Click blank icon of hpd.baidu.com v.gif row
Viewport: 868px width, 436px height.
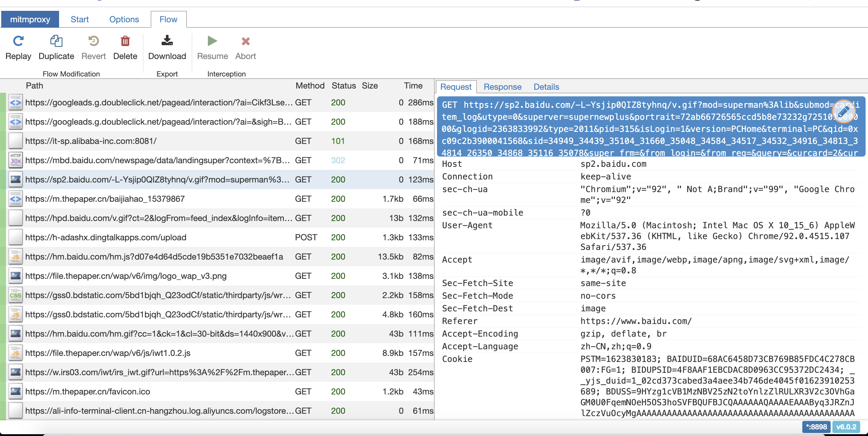pyautogui.click(x=15, y=218)
